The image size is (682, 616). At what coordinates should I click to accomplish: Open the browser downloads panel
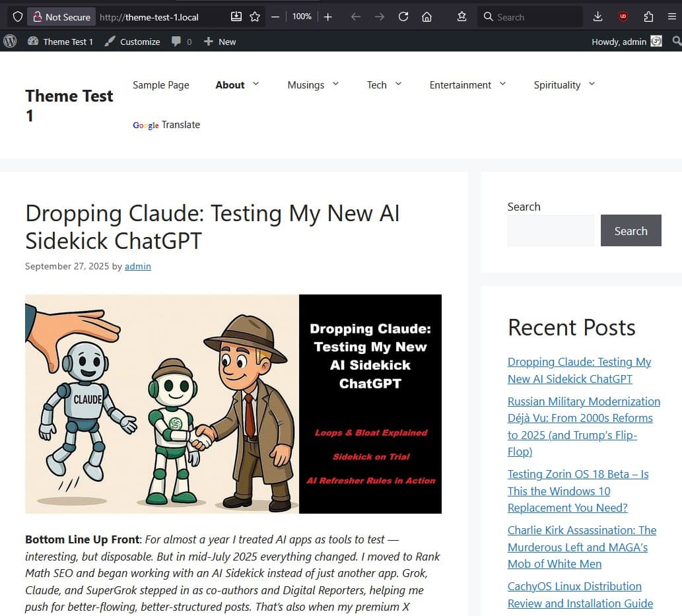tap(598, 17)
